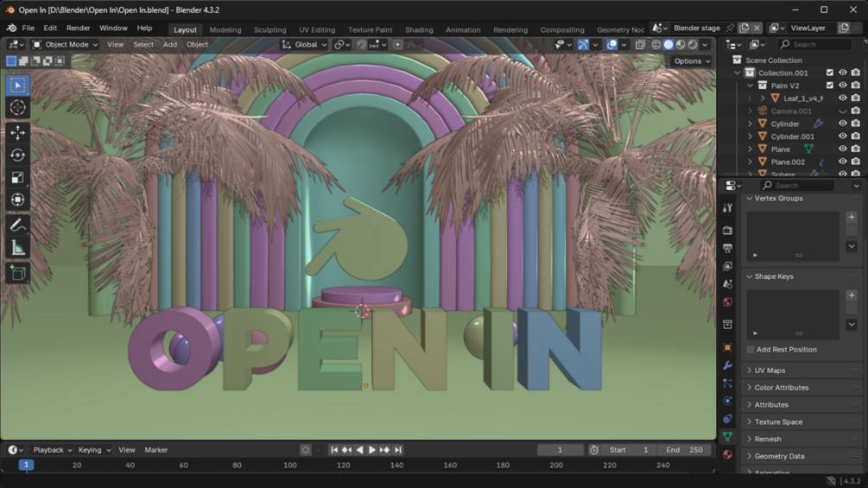Open the Material properties tab
This screenshot has width=868, height=488.
(728, 454)
